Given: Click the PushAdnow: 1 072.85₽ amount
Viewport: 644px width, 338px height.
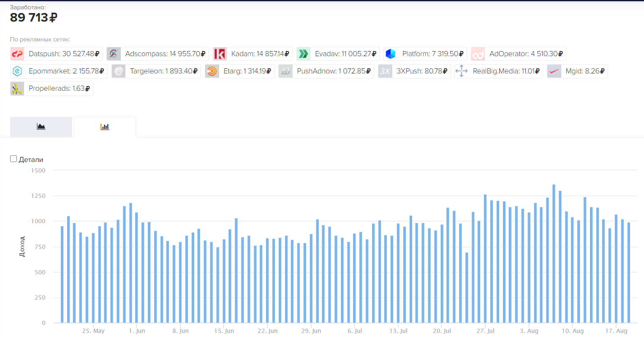Looking at the screenshot, I should [x=334, y=71].
